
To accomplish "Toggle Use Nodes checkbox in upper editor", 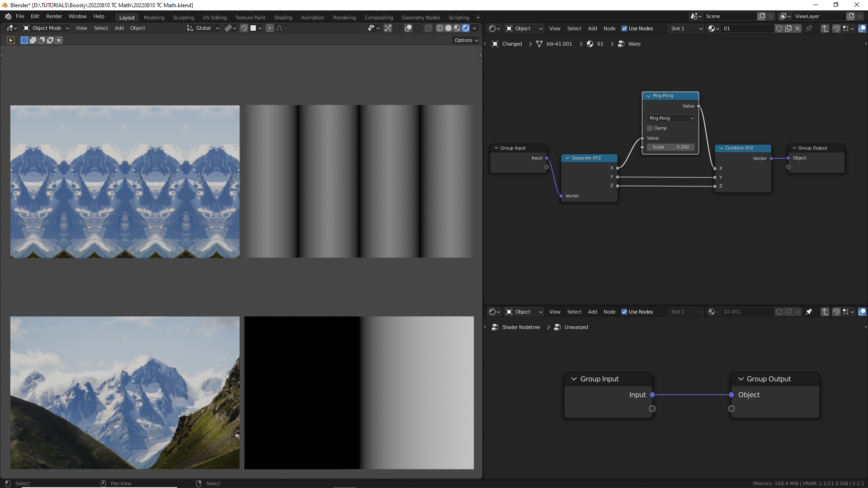I will (x=624, y=28).
